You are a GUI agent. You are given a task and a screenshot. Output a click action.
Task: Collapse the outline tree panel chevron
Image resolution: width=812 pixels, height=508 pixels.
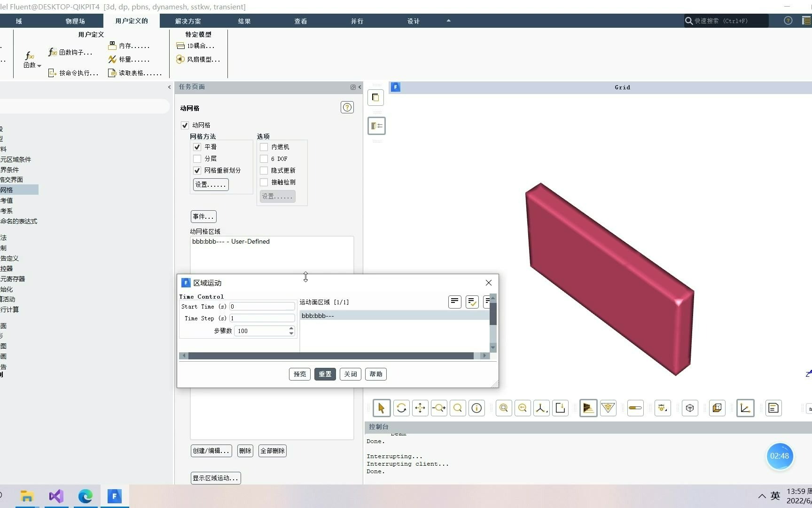169,87
